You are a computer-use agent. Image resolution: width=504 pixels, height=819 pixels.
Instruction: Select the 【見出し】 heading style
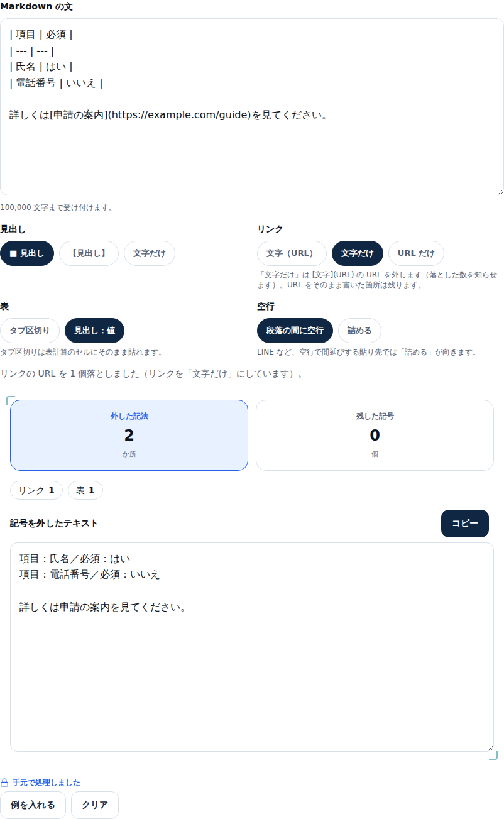tap(89, 253)
